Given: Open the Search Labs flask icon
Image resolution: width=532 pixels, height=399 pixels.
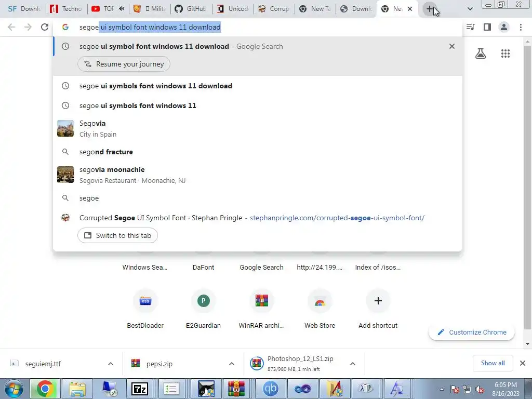Looking at the screenshot, I should click(x=481, y=54).
